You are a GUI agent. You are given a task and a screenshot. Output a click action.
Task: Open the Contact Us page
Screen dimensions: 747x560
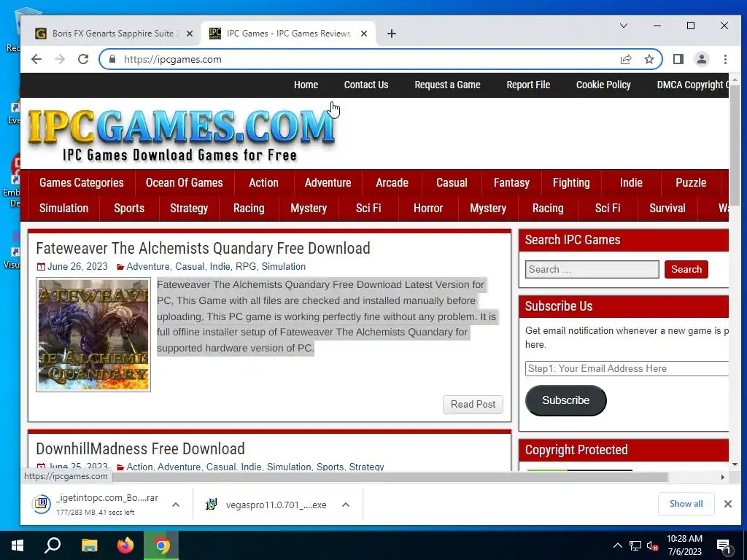click(x=366, y=85)
